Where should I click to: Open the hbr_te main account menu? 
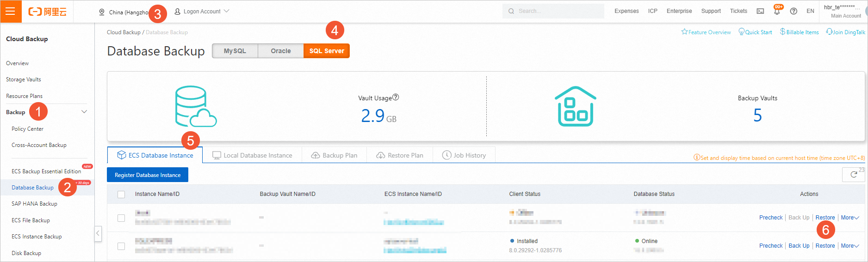click(x=843, y=11)
